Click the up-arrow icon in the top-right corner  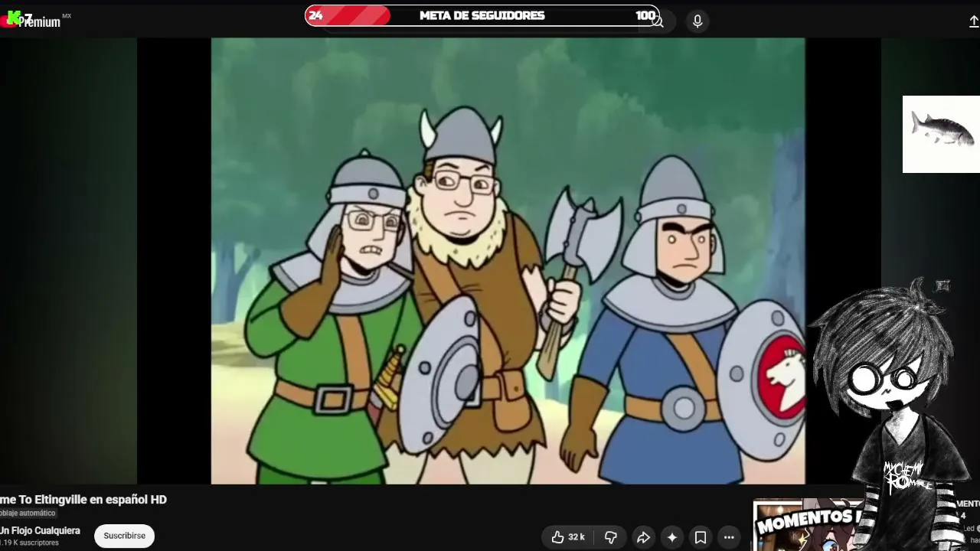click(974, 21)
